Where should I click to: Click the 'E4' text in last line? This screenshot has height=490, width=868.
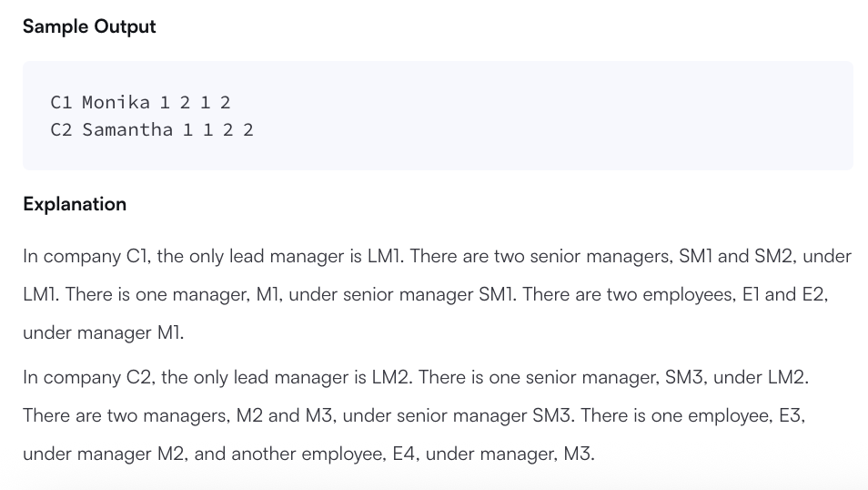click(404, 454)
